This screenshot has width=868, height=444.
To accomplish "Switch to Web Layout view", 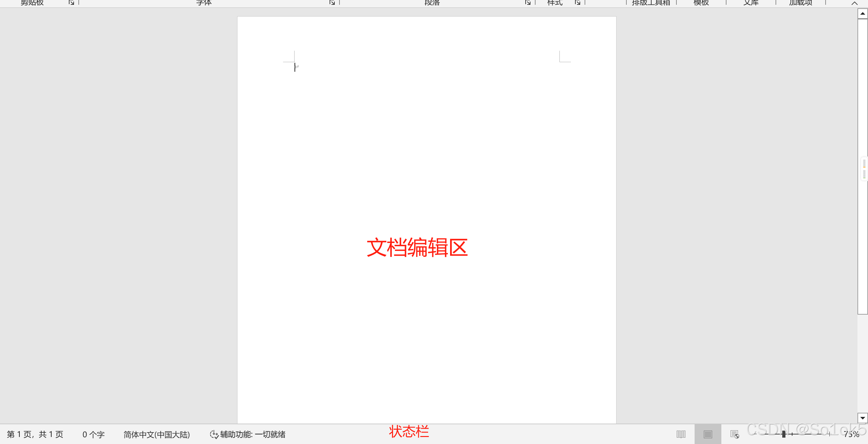I will [734, 434].
